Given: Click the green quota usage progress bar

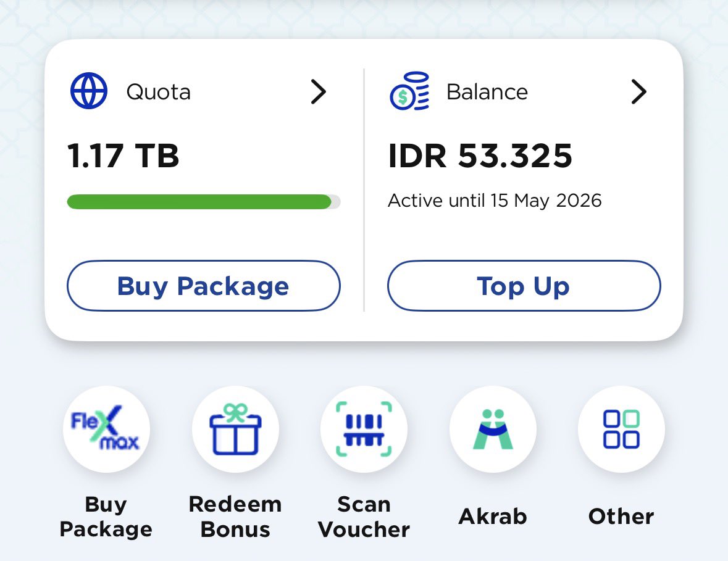Looking at the screenshot, I should click(x=204, y=202).
